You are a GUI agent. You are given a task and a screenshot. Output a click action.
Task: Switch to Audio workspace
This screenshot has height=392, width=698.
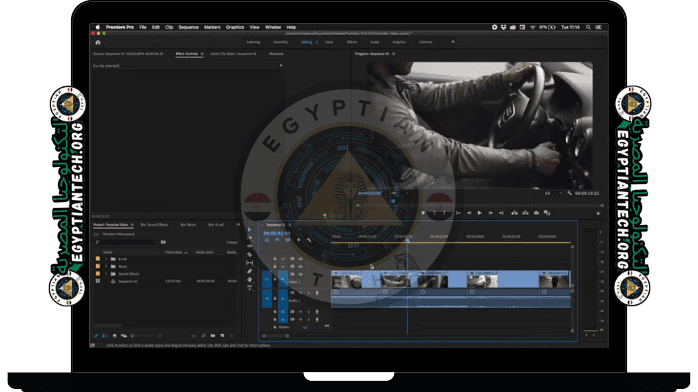coord(375,42)
